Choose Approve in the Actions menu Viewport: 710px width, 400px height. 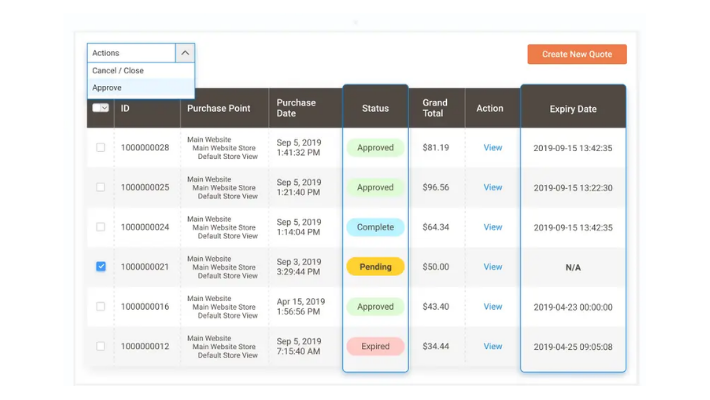pyautogui.click(x=107, y=88)
